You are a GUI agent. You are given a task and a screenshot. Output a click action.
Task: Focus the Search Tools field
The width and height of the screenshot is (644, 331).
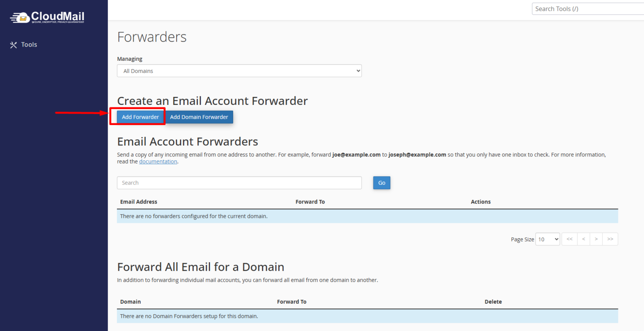587,9
